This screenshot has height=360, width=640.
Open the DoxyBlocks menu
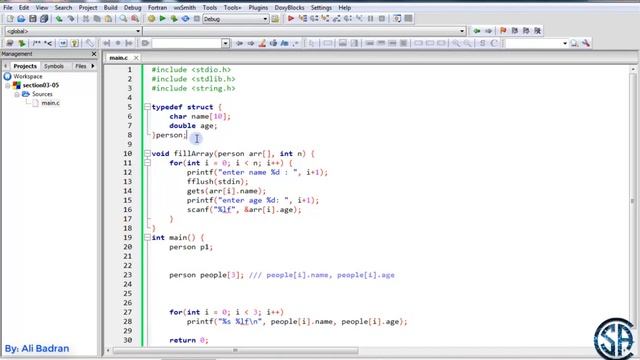click(x=289, y=7)
